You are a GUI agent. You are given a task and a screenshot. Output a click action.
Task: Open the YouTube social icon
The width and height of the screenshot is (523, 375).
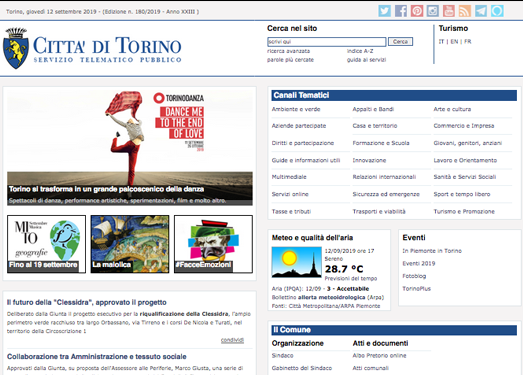[x=449, y=11]
